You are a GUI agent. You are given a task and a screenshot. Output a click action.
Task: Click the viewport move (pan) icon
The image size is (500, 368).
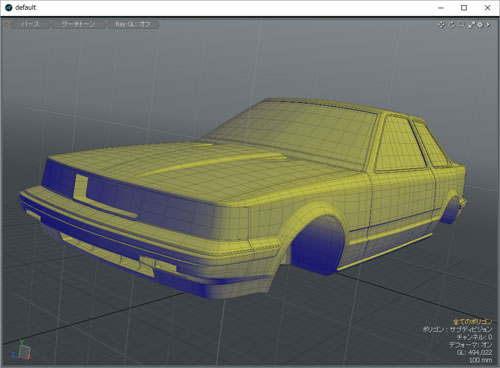[x=441, y=25]
